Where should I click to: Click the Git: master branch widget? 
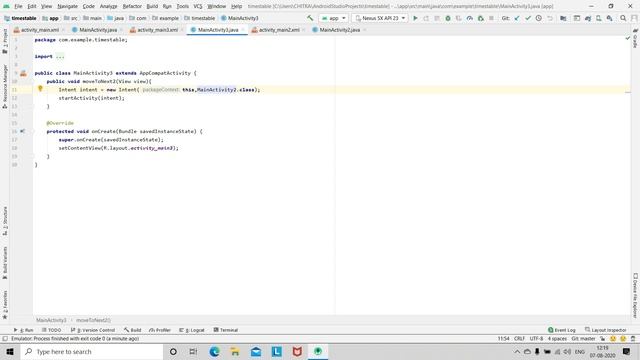(x=583, y=339)
